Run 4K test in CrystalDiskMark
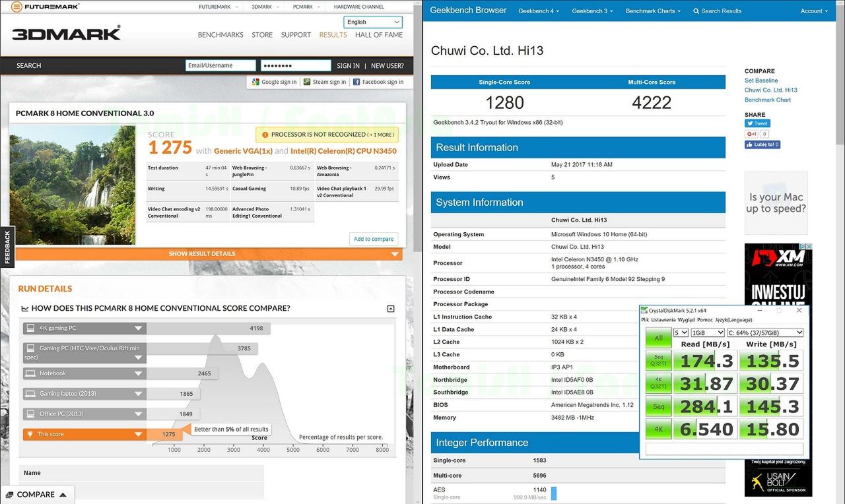Screen dimensions: 845x504 pyautogui.click(x=658, y=429)
